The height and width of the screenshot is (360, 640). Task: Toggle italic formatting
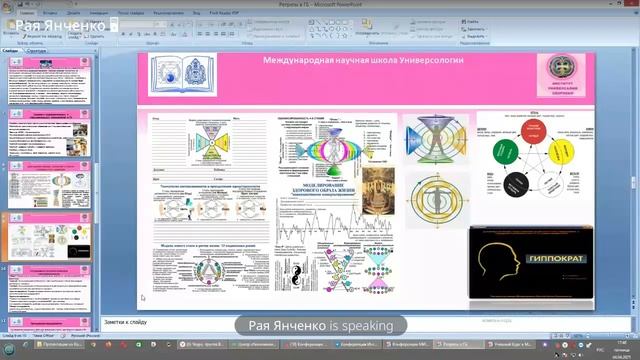coord(131,34)
